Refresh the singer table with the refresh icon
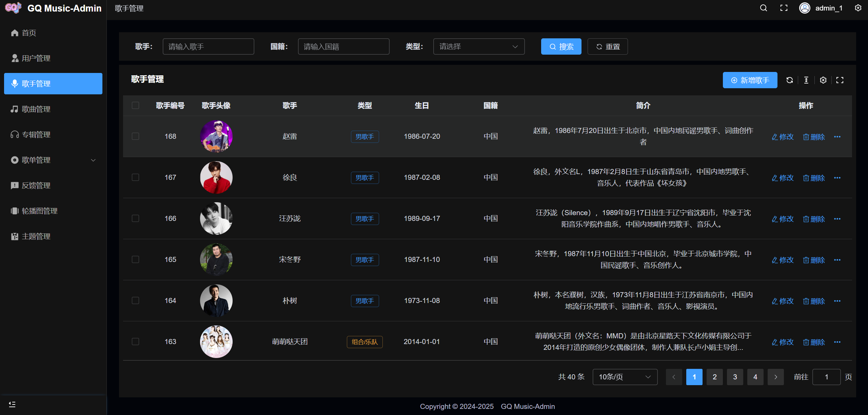The height and width of the screenshot is (415, 868). 789,80
